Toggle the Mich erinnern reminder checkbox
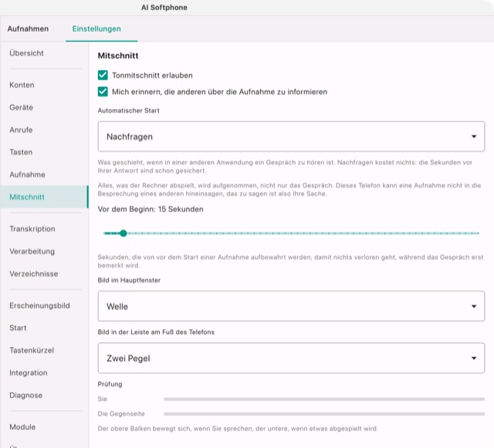Image resolution: width=494 pixels, height=448 pixels. pyautogui.click(x=103, y=92)
